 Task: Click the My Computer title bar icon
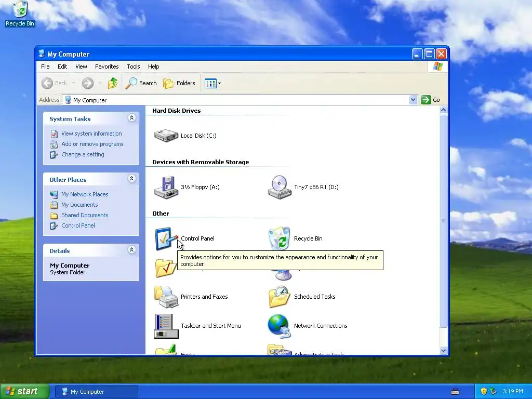[x=42, y=54]
